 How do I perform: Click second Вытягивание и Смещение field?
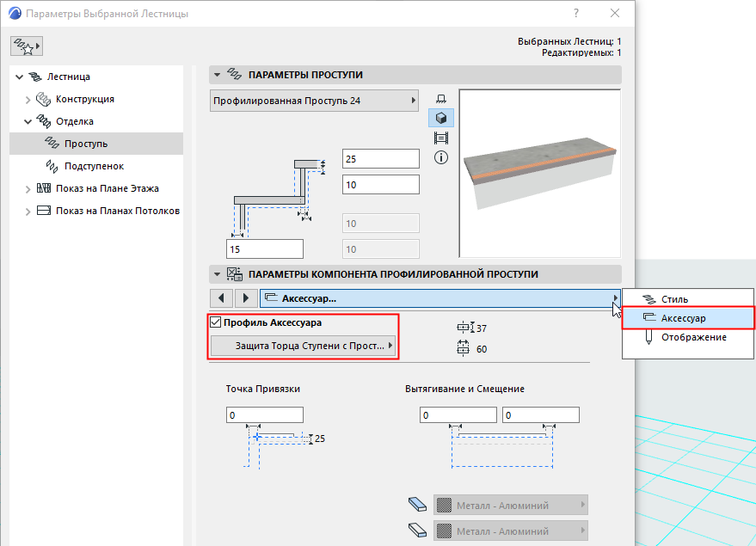[541, 415]
